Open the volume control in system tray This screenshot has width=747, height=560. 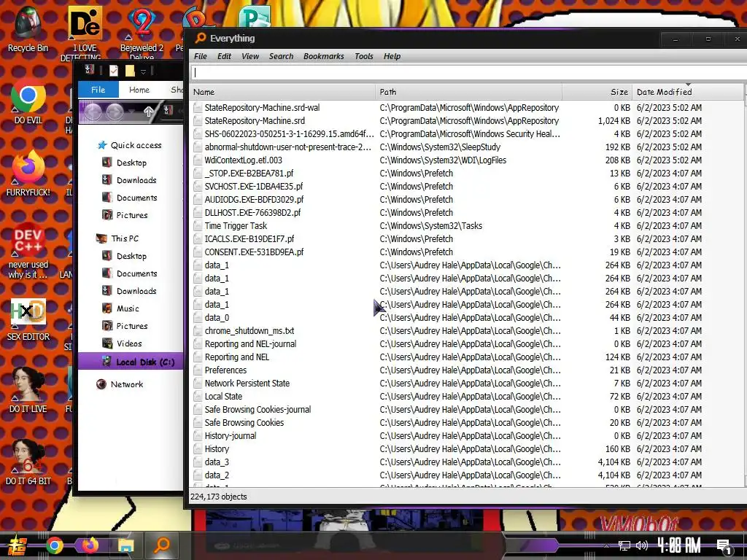642,545
